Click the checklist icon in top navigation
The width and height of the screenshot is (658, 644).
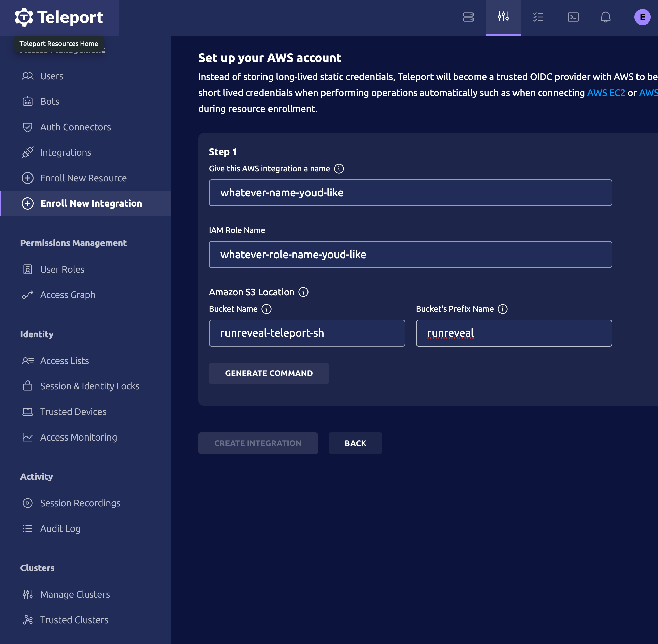pyautogui.click(x=538, y=17)
